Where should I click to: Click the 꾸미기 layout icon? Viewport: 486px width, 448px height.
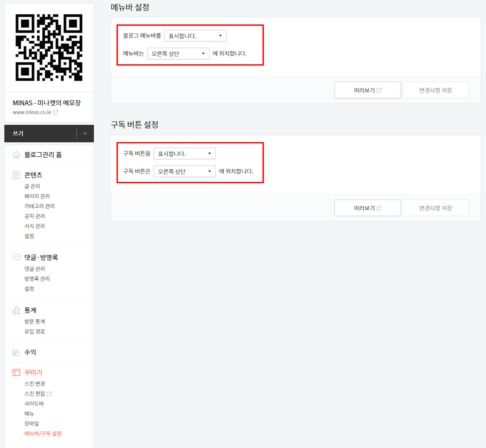pyautogui.click(x=16, y=373)
